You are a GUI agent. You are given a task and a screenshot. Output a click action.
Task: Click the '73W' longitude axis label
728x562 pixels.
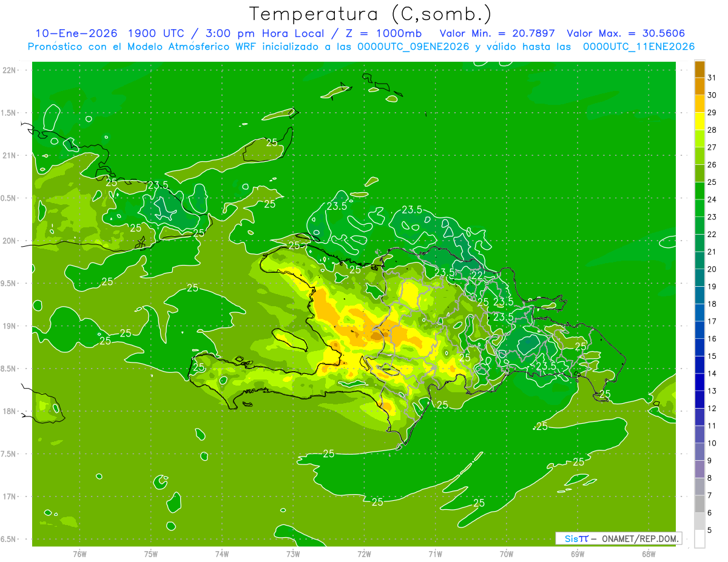(x=293, y=554)
